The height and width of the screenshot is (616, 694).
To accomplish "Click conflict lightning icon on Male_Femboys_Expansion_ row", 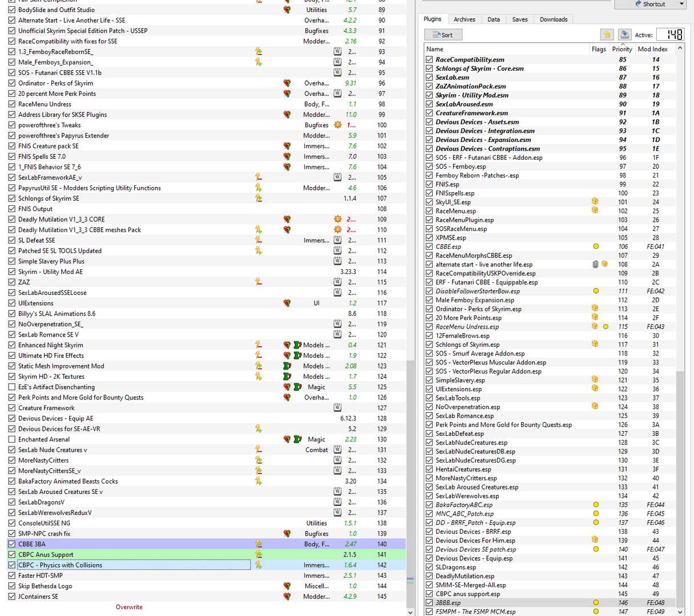I will point(259,62).
